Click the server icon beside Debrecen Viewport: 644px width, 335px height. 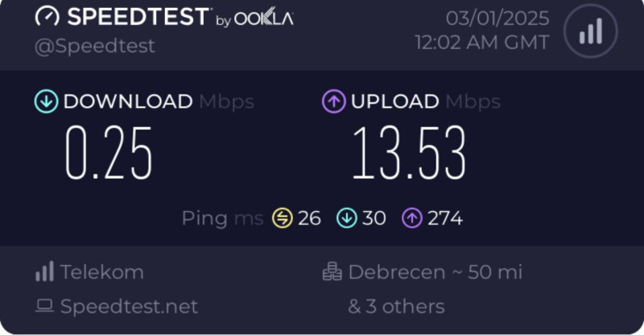tap(332, 272)
